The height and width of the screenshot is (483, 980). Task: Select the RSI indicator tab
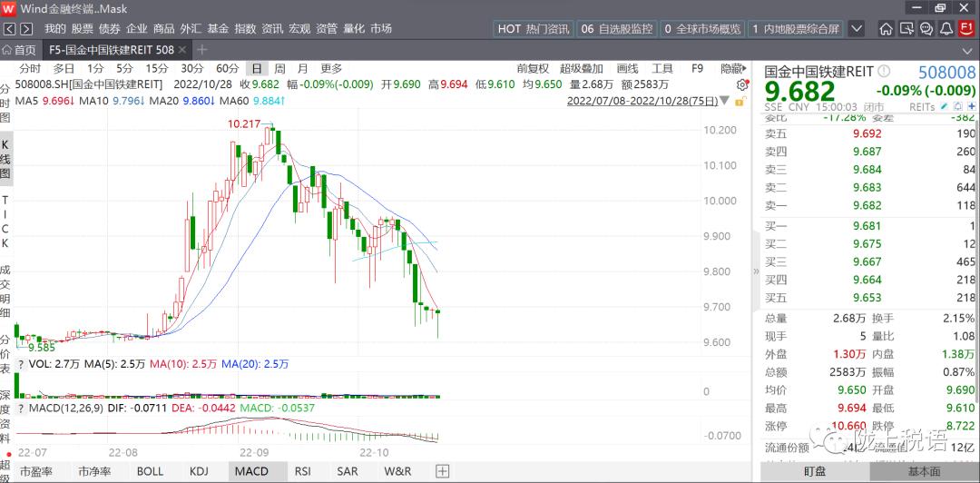[x=302, y=472]
